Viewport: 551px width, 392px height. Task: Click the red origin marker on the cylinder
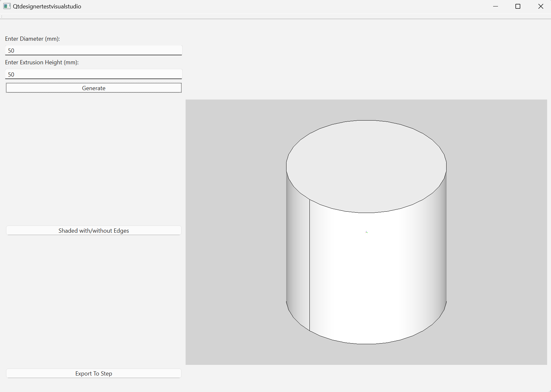366,232
